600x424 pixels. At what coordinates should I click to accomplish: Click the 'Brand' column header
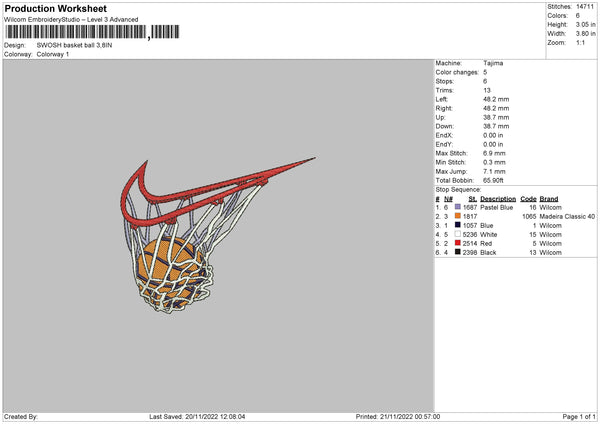pyautogui.click(x=549, y=199)
